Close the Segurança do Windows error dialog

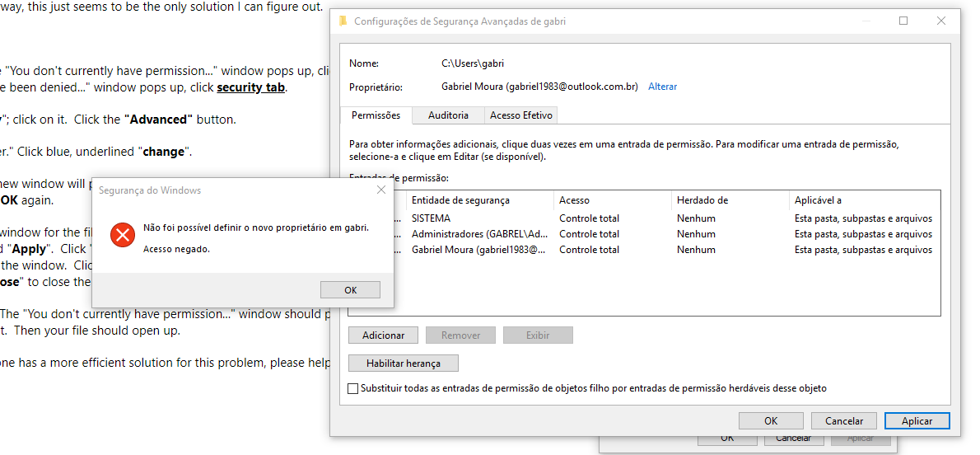point(381,190)
